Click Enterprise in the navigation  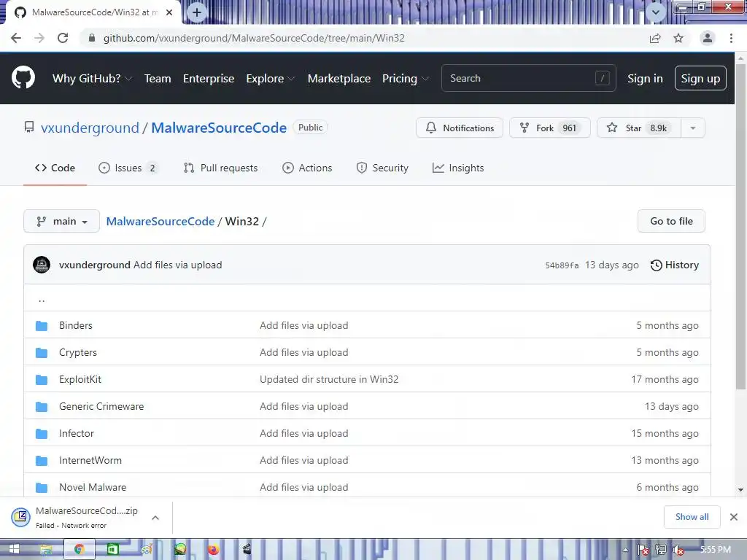click(209, 79)
